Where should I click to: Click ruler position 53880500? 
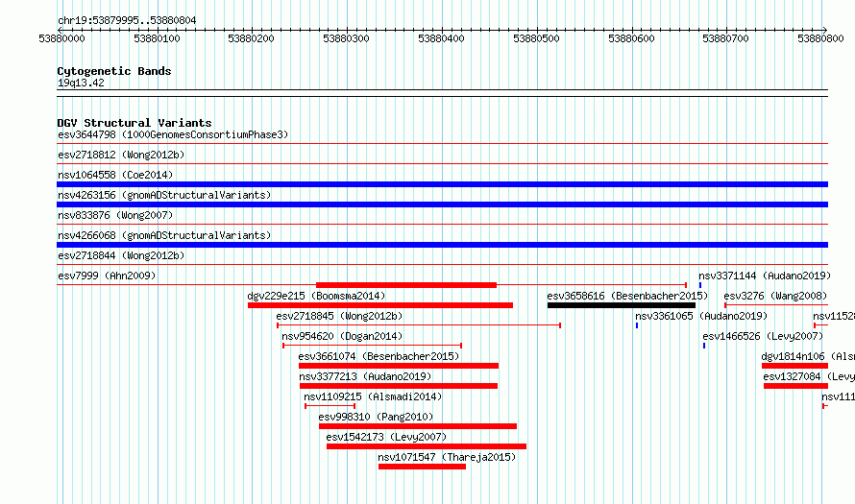(537, 38)
